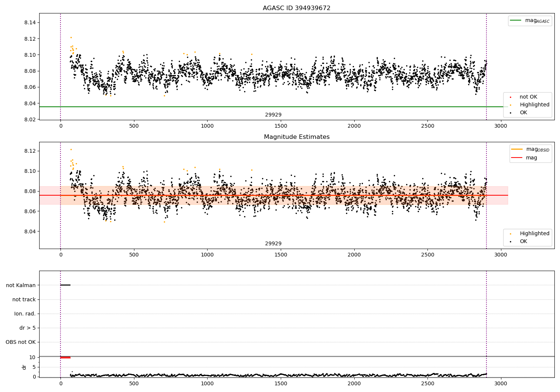Image resolution: width=560 pixels, height=392 pixels.
Task: Select 'OK' entry in middle plot legend
Action: [x=523, y=241]
